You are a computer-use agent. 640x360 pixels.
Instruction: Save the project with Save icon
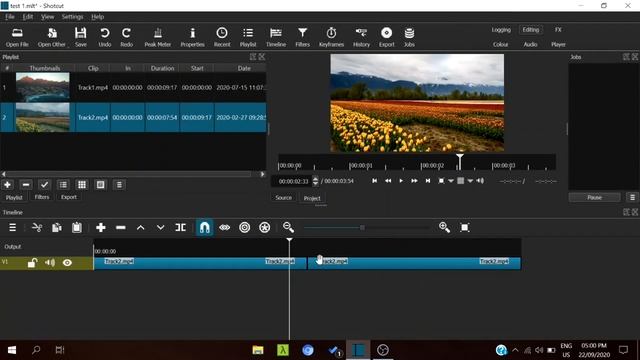(80, 37)
